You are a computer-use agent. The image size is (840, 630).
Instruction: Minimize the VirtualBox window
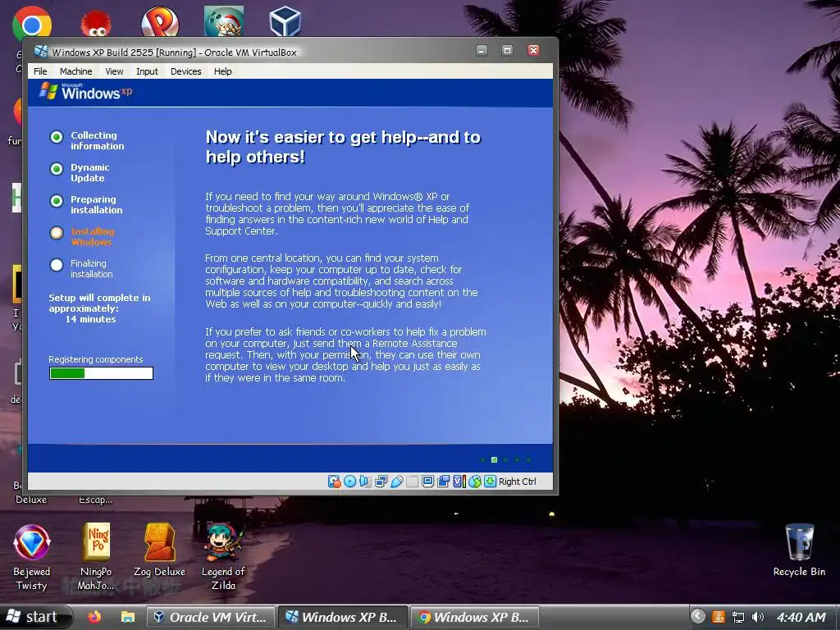pyautogui.click(x=482, y=50)
